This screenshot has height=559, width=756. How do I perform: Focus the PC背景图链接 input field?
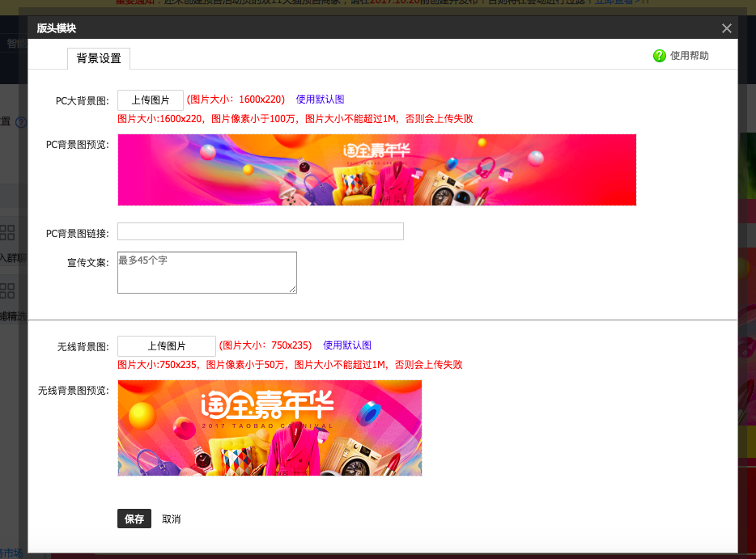point(261,231)
